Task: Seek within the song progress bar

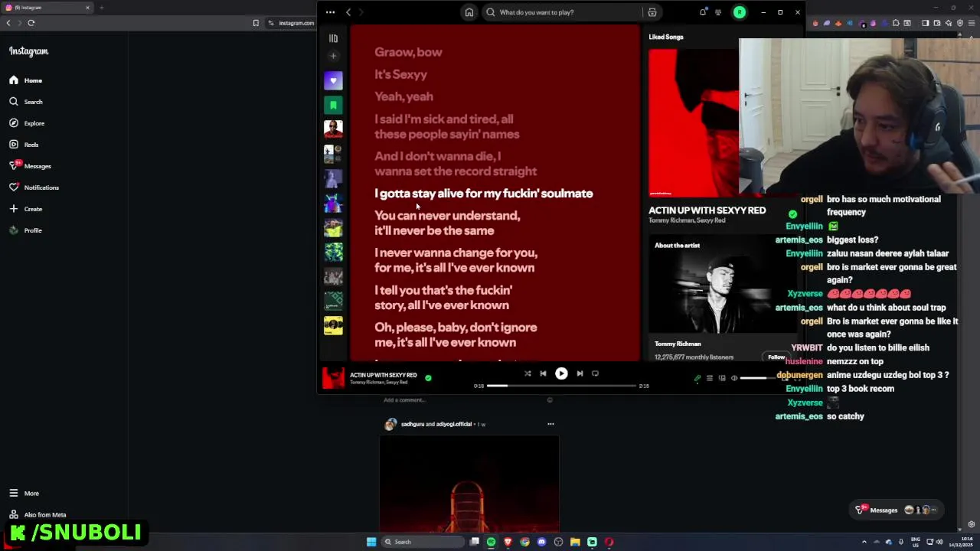Action: click(x=562, y=386)
